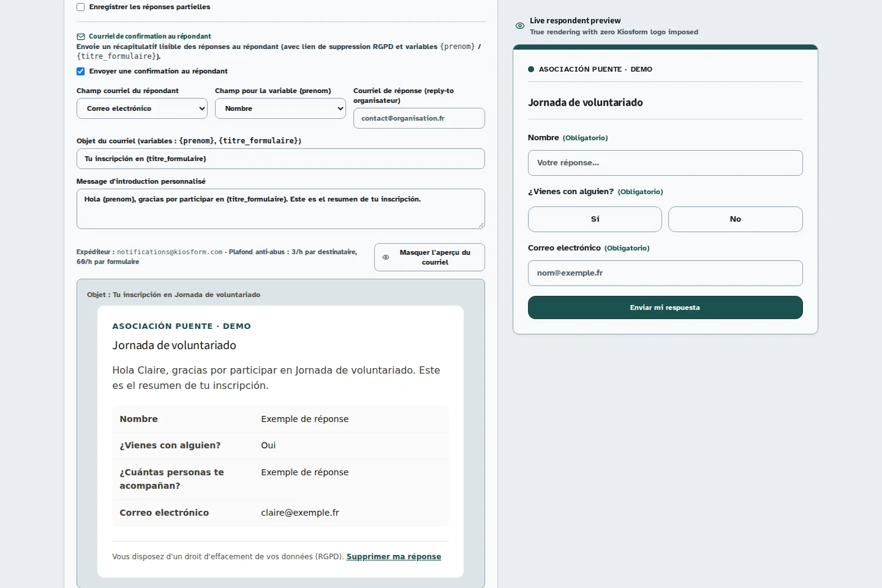The height and width of the screenshot is (588, 882).
Task: Click Enviar mi respuesta button
Action: tap(665, 307)
